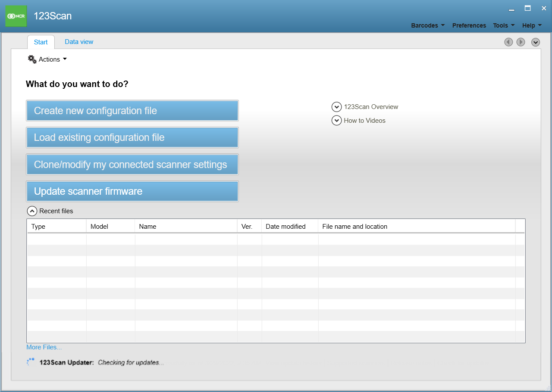Viewport: 552px width, 392px height.
Task: Click the File name and location header
Action: click(417, 227)
